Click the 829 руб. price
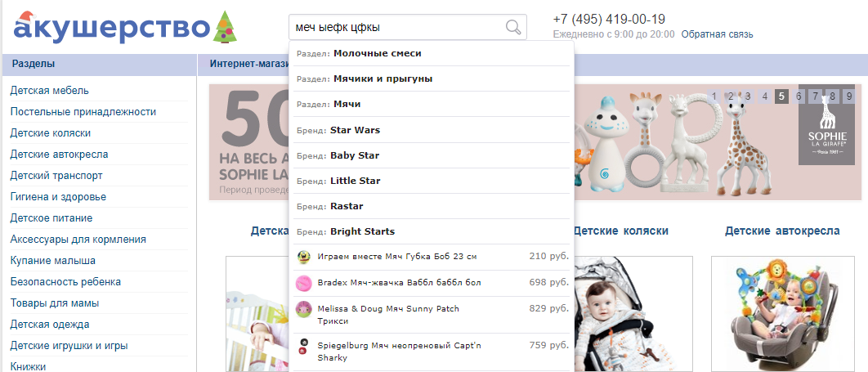This screenshot has width=868, height=372. coord(548,308)
